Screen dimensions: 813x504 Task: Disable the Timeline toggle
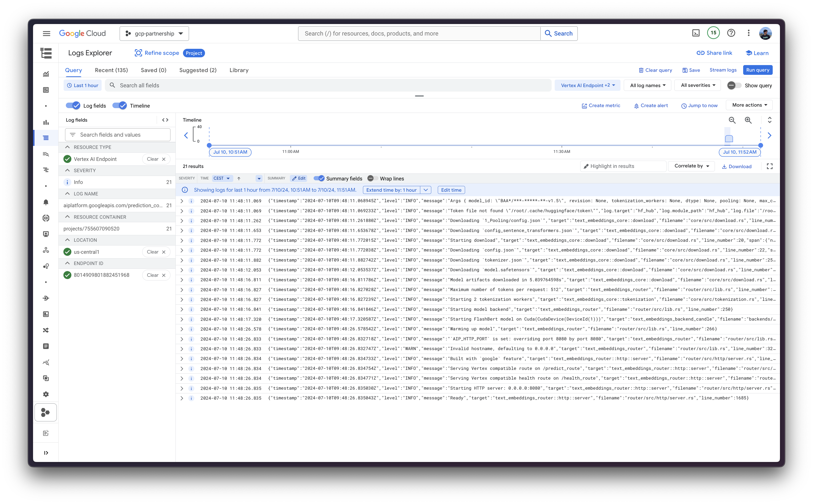click(119, 106)
